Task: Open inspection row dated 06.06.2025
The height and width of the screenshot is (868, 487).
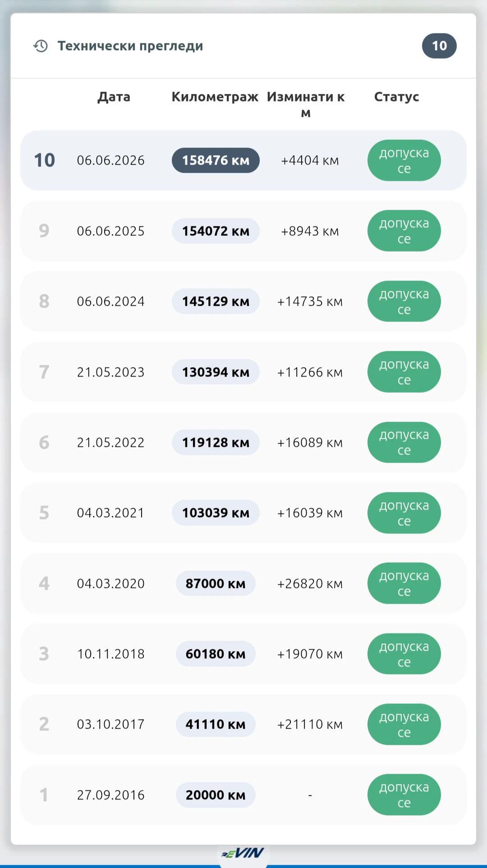Action: tap(243, 231)
